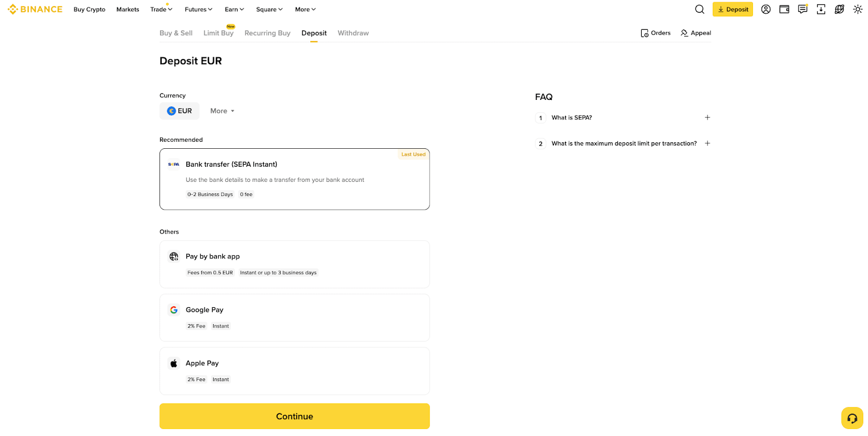Image resolution: width=868 pixels, height=436 pixels.
Task: Open the wallet icon in header
Action: tap(784, 9)
